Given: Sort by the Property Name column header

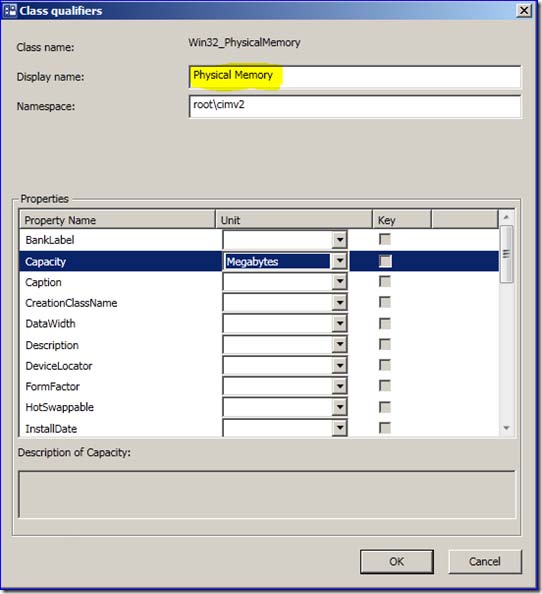Looking at the screenshot, I should 117,220.
